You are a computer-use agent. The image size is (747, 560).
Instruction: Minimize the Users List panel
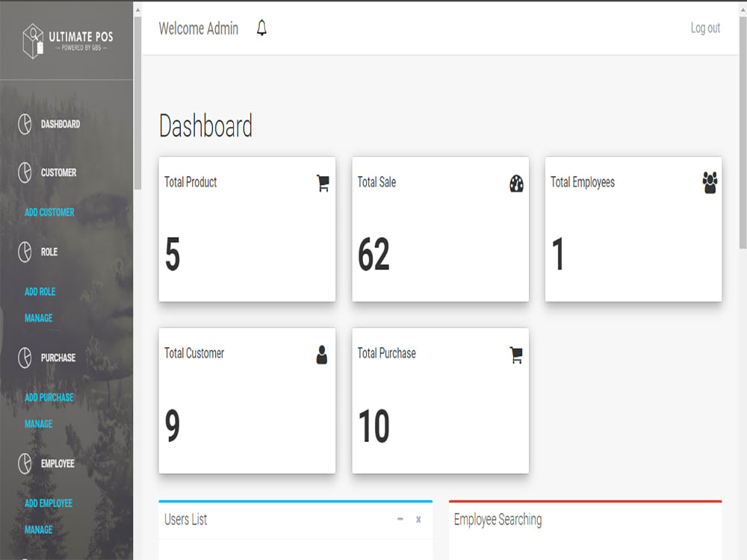[x=400, y=519]
